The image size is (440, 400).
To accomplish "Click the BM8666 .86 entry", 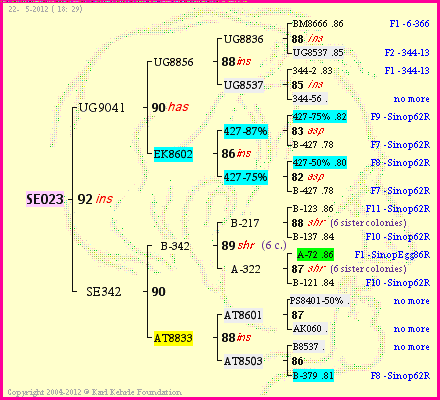I will coord(318,24).
